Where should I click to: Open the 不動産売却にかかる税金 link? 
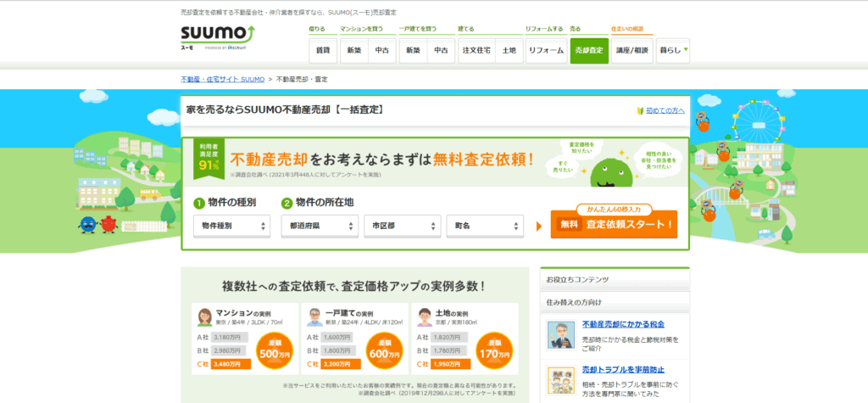(623, 324)
